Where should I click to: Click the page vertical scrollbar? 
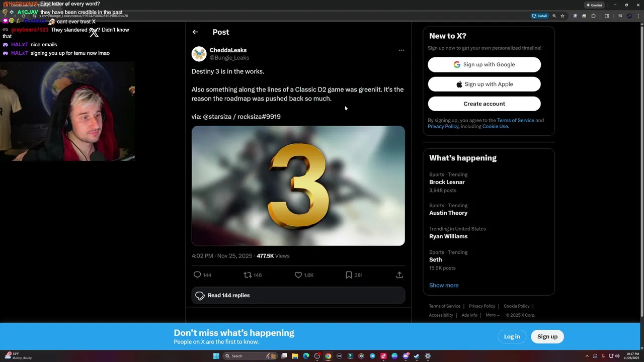641,171
